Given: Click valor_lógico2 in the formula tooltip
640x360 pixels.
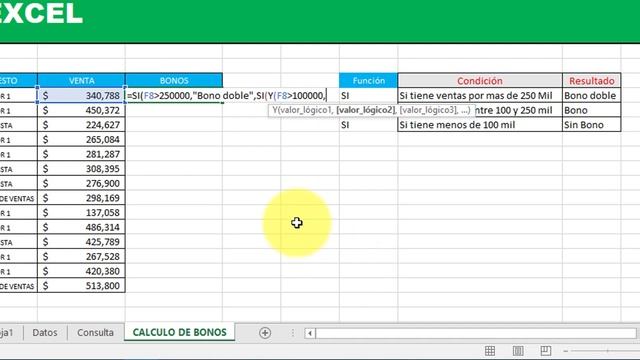Looking at the screenshot, I should [x=366, y=110].
